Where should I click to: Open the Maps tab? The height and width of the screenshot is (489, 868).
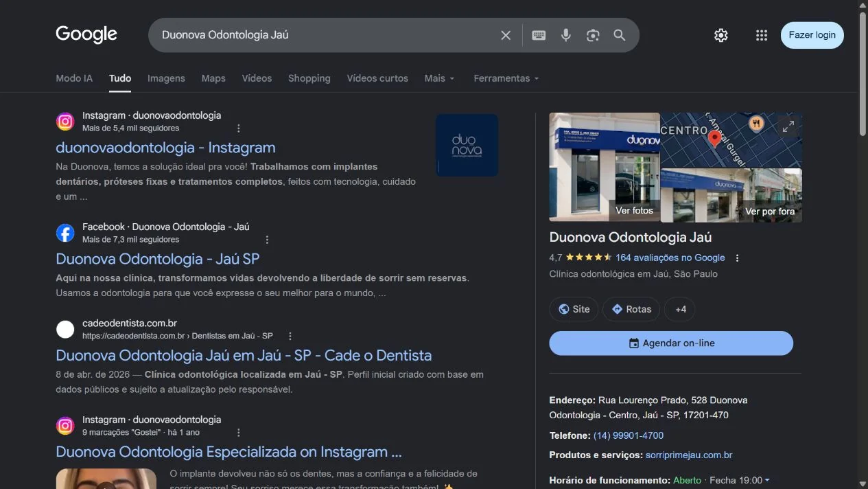pos(213,78)
